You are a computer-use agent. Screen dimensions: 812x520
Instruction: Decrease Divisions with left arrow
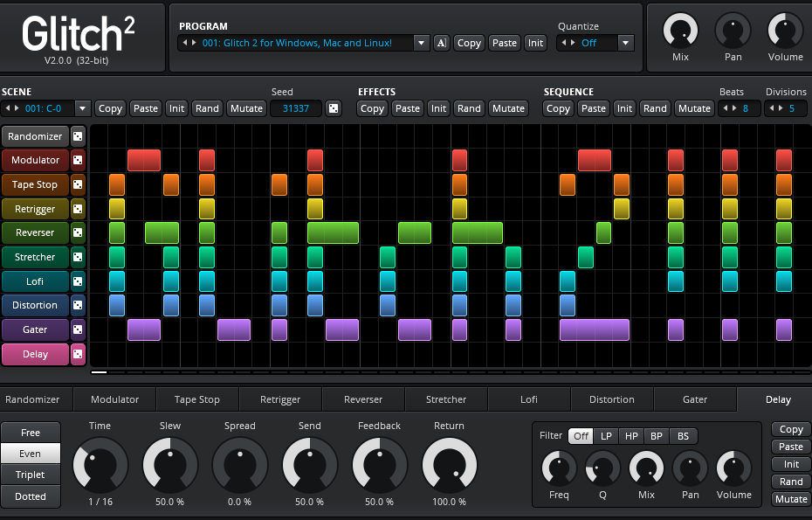(x=772, y=108)
